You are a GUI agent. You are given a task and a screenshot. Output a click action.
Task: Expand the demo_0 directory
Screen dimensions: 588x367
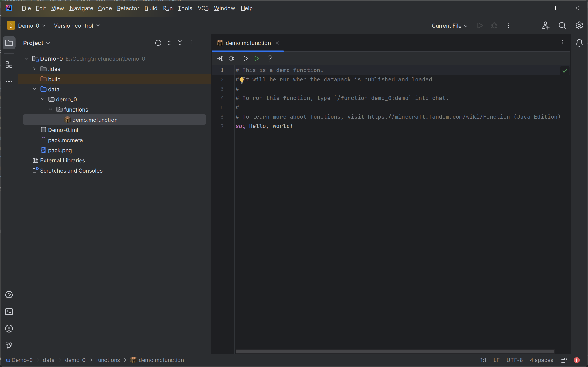[42, 99]
